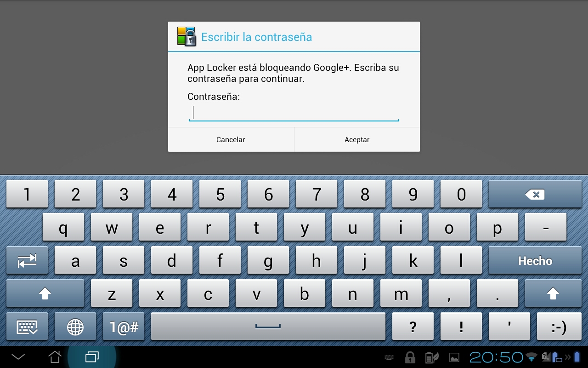588x368 pixels.
Task: Tap the keyboard icon in the status bar
Action: [389, 357]
